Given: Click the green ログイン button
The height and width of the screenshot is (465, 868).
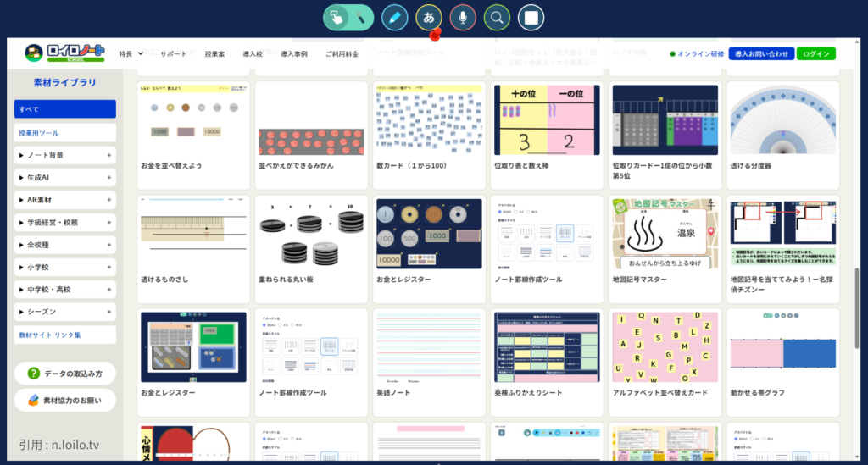Looking at the screenshot, I should [815, 53].
